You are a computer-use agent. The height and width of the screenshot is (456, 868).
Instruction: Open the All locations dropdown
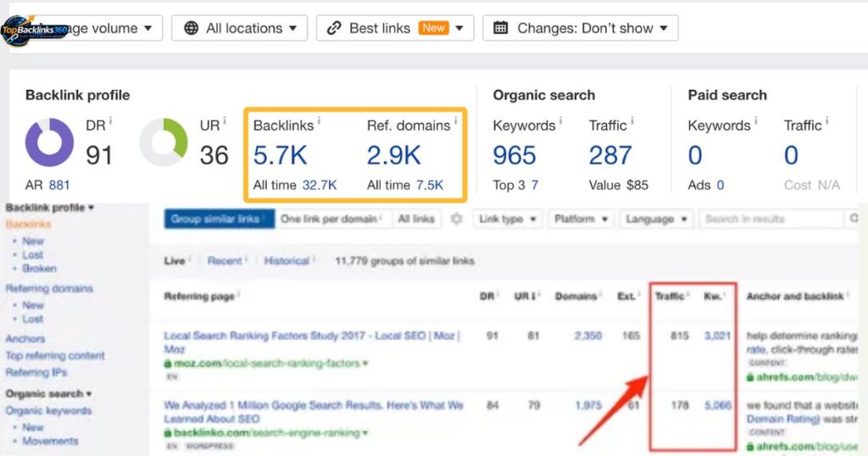(x=239, y=28)
